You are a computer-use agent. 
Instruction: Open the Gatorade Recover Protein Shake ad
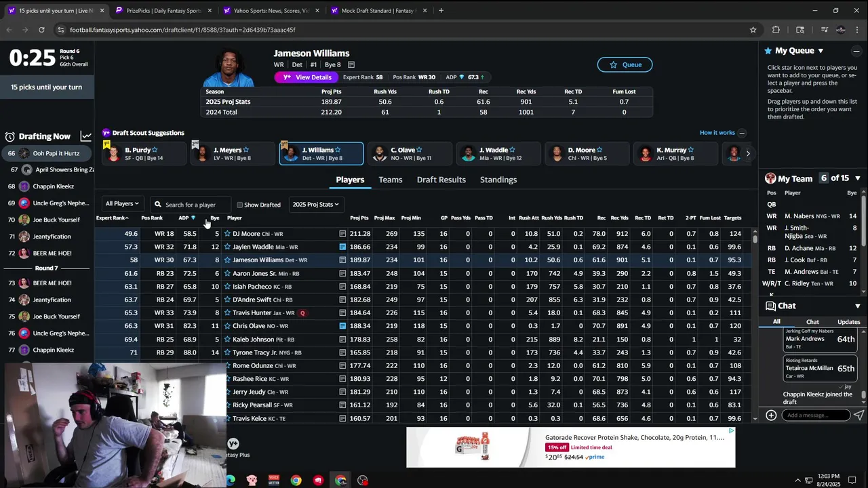tap(570, 447)
